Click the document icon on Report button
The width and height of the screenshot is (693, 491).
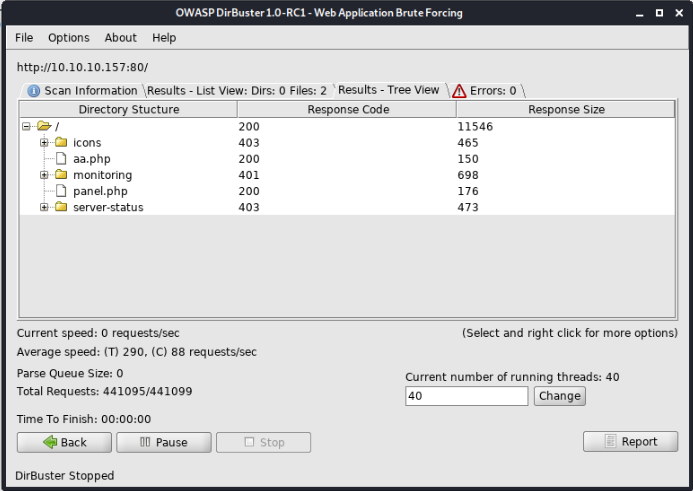[x=610, y=441]
